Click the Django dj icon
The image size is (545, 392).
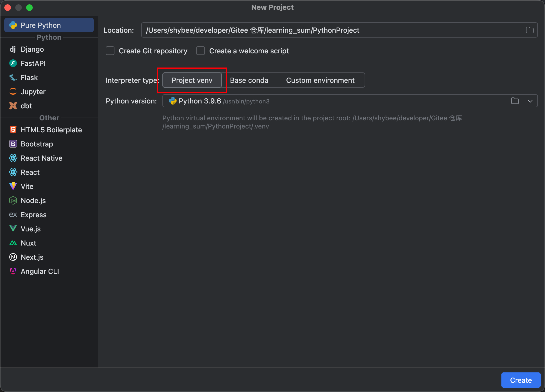(x=13, y=49)
